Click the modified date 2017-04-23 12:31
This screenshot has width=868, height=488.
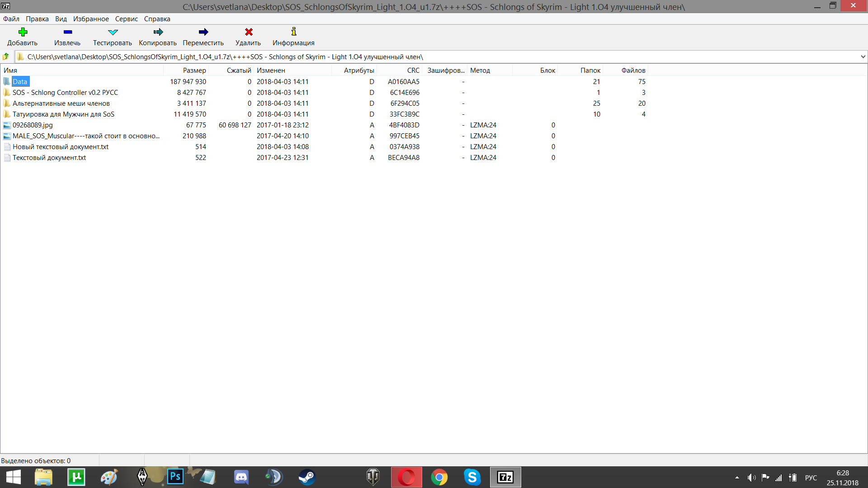point(283,158)
